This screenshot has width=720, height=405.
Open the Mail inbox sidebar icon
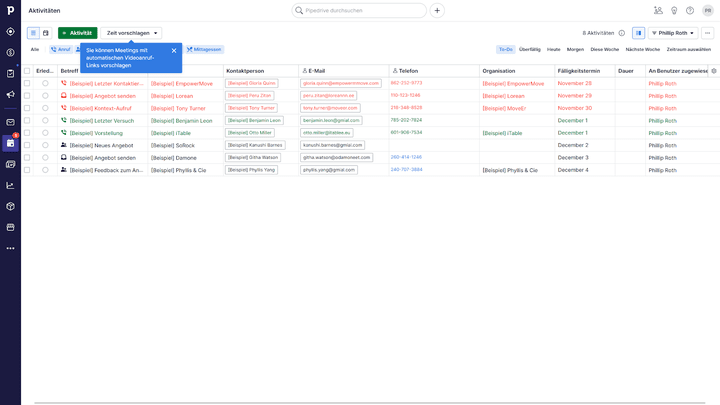pos(10,122)
